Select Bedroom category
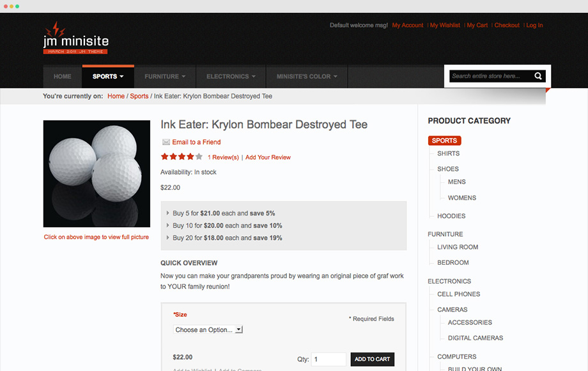Screen dimensions: 588x371 tap(453, 263)
